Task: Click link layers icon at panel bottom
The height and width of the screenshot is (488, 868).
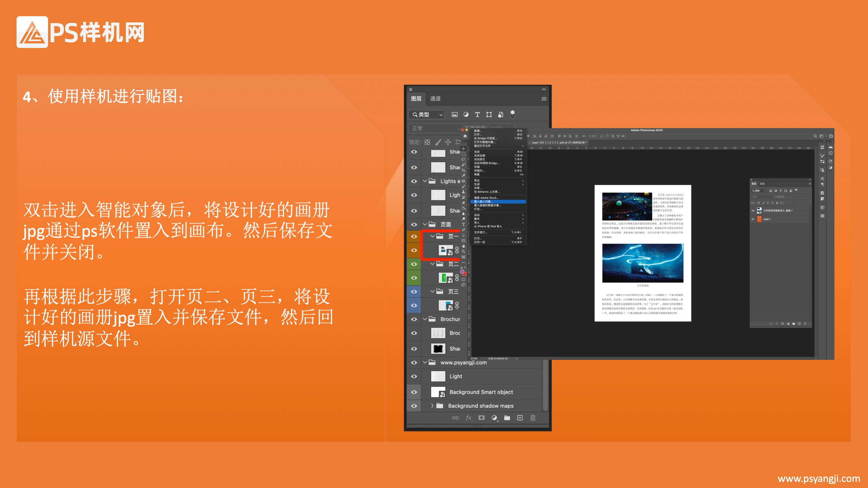Action: point(455,418)
